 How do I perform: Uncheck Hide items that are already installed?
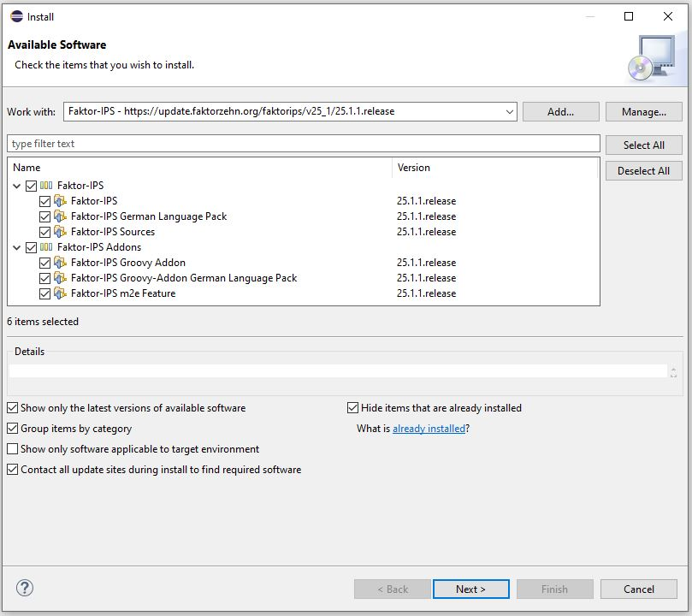click(353, 408)
